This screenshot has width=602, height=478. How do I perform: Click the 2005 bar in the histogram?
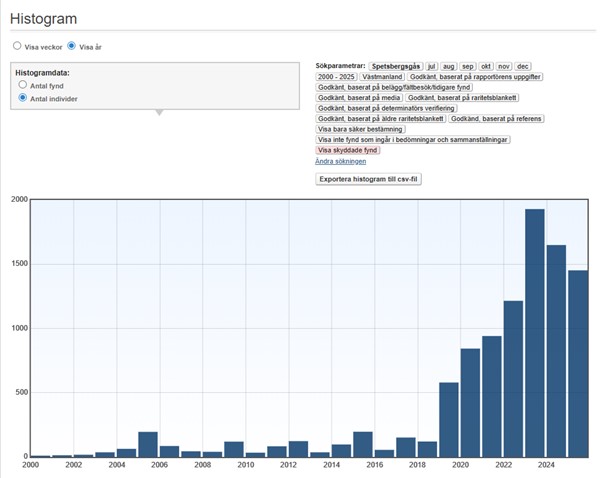[148, 444]
